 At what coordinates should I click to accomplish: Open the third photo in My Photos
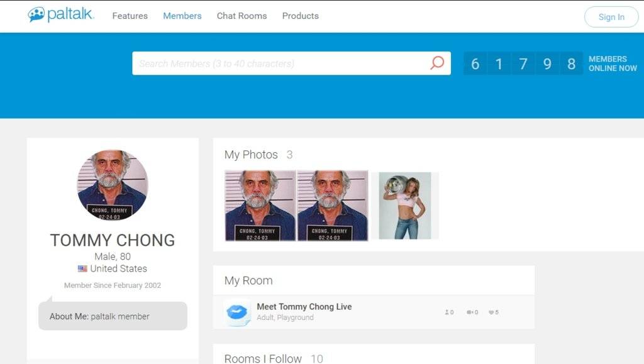[x=405, y=206]
